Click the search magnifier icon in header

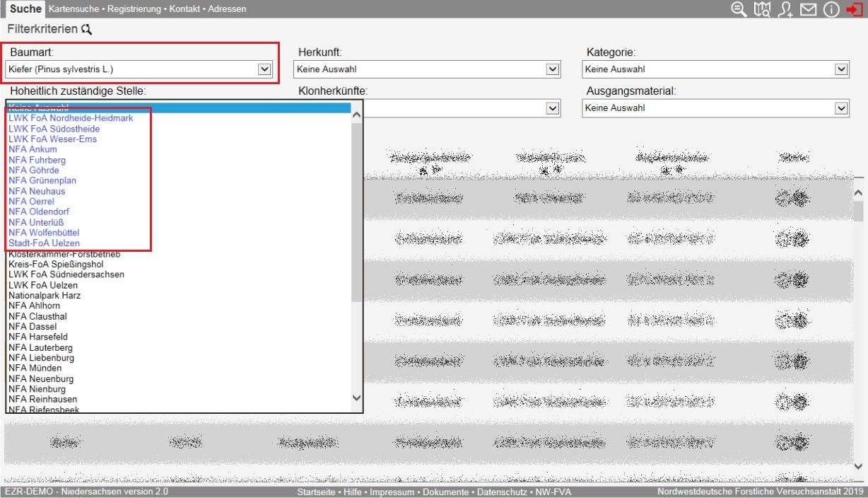point(739,8)
